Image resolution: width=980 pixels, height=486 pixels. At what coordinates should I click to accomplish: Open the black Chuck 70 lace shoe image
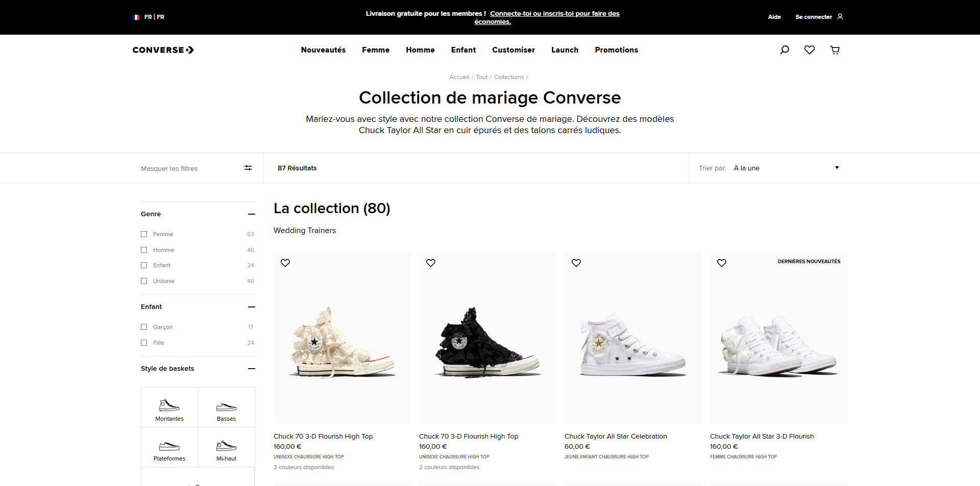pyautogui.click(x=487, y=338)
